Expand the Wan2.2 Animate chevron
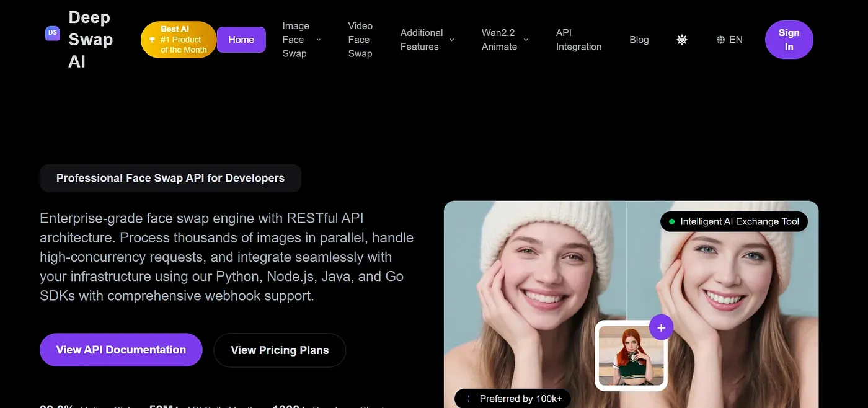 (x=526, y=40)
